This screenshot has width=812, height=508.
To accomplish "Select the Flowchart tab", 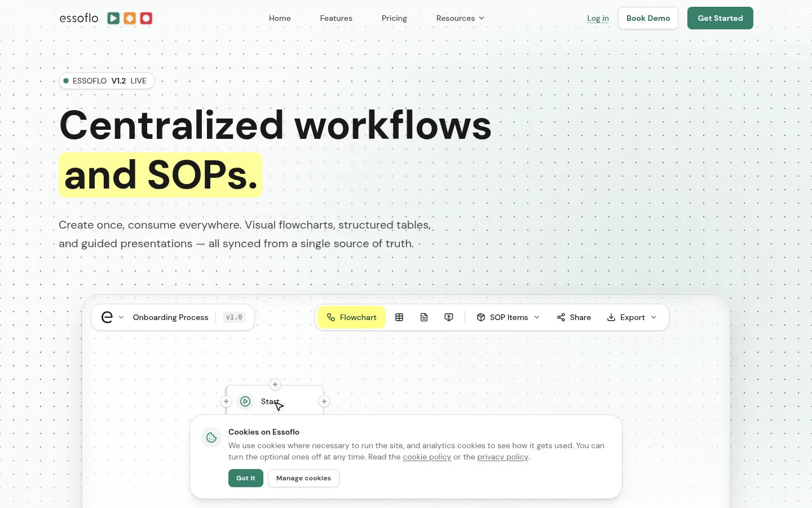I will pyautogui.click(x=351, y=317).
